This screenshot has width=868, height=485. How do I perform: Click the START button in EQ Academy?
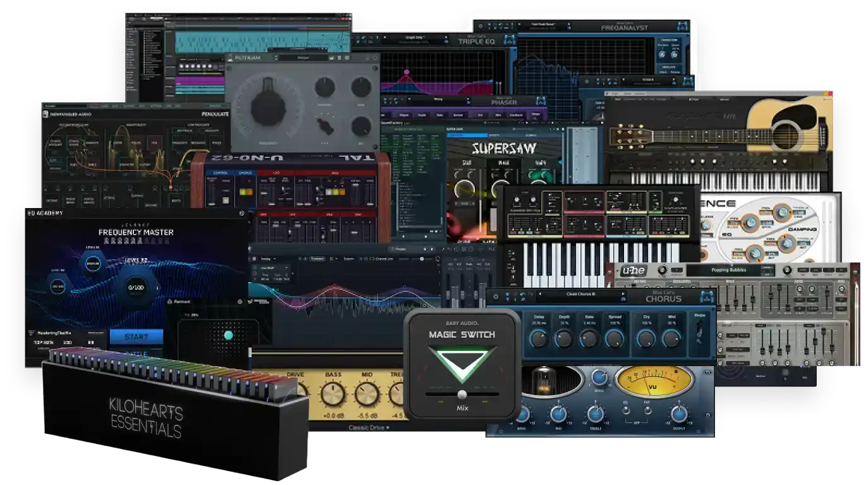coord(136,336)
